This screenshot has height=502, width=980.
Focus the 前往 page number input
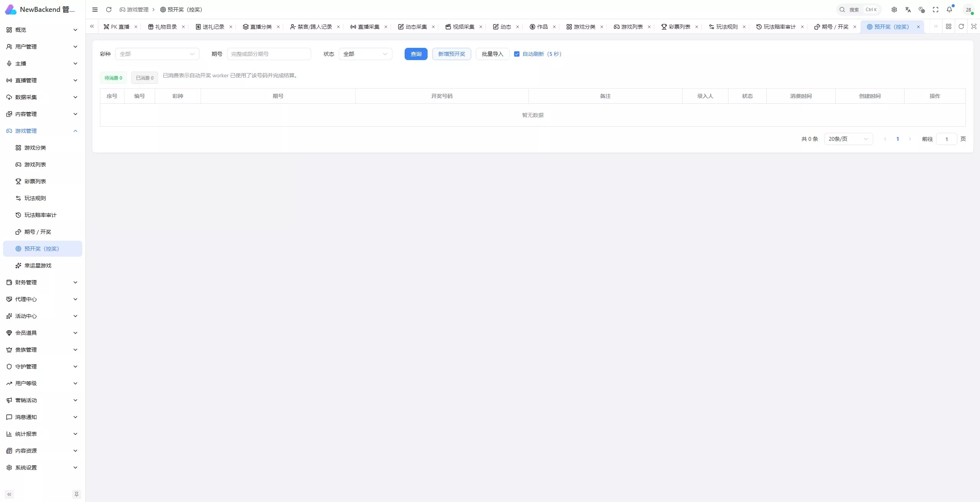point(947,139)
